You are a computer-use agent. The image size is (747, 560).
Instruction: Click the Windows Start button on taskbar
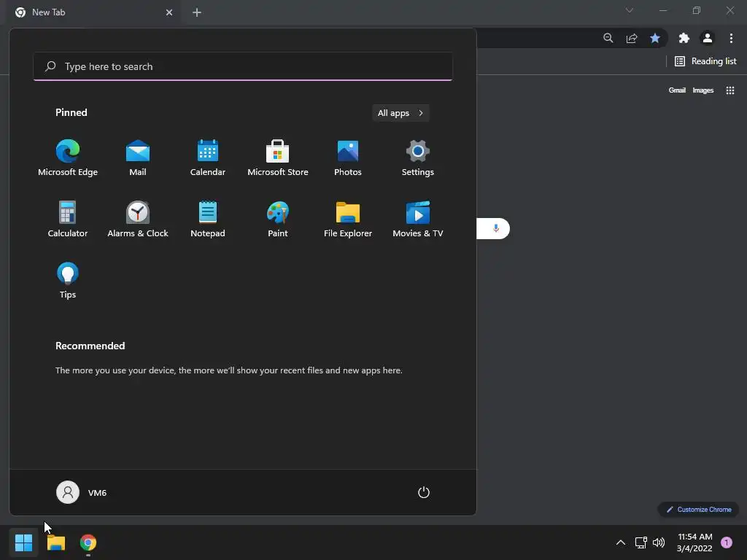23,542
